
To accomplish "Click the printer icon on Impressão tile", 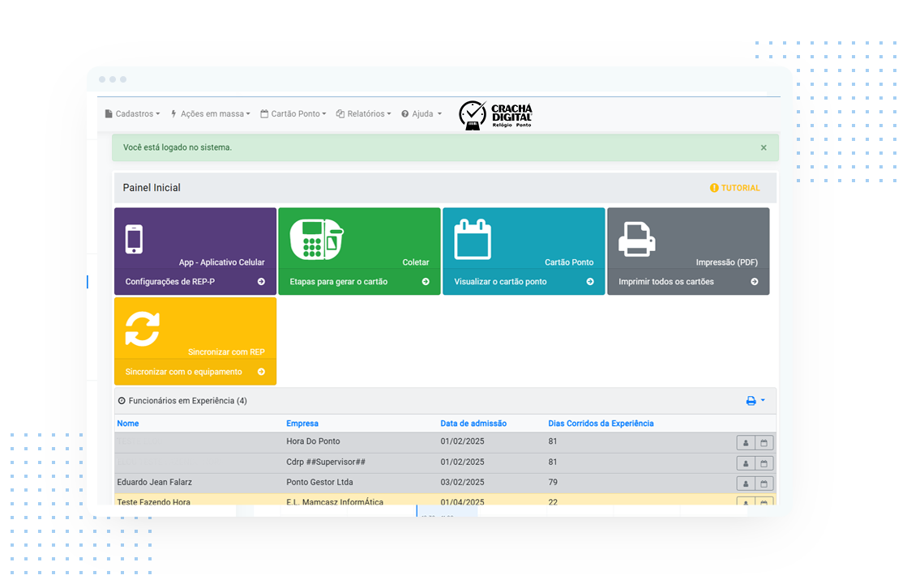I will click(636, 239).
